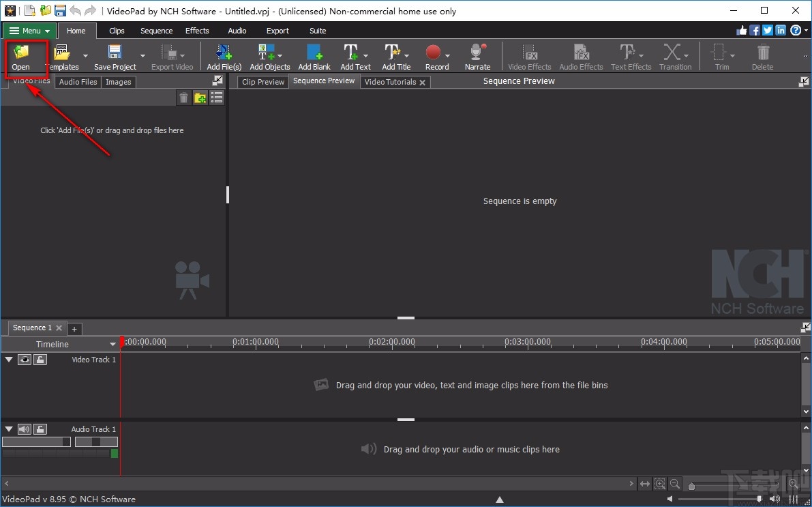The height and width of the screenshot is (507, 812).
Task: Open Video Effects from the toolbar
Action: 529,56
